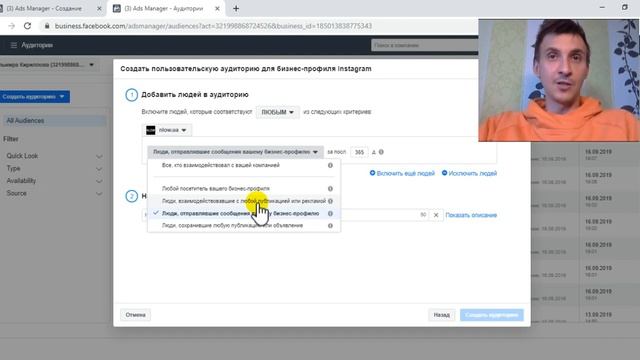This screenshot has height=360, width=640.
Task: Open the ad account selector dropdown
Action: pyautogui.click(x=48, y=64)
